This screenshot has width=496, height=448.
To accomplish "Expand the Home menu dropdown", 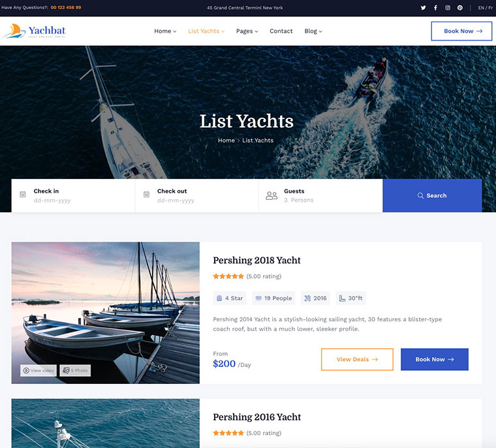I will 165,31.
